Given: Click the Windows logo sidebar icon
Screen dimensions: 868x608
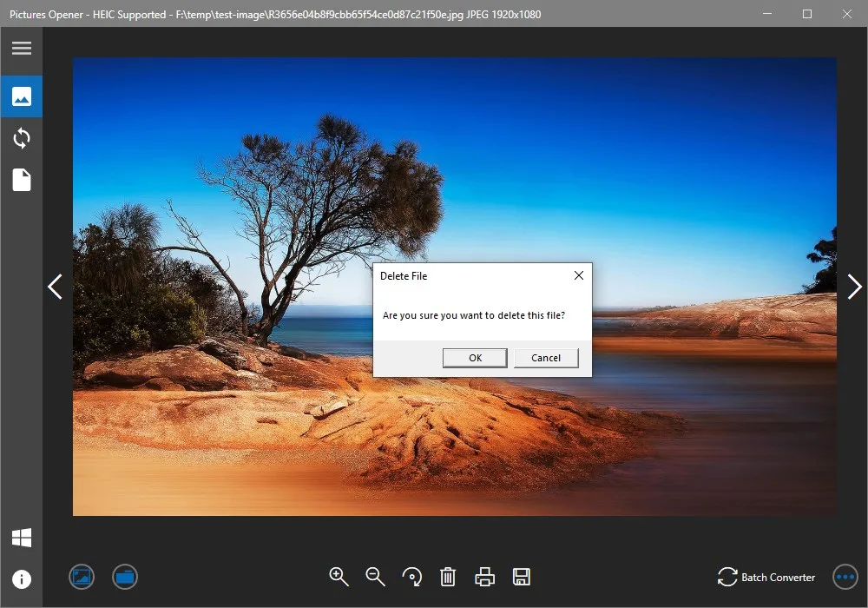Looking at the screenshot, I should (21, 537).
